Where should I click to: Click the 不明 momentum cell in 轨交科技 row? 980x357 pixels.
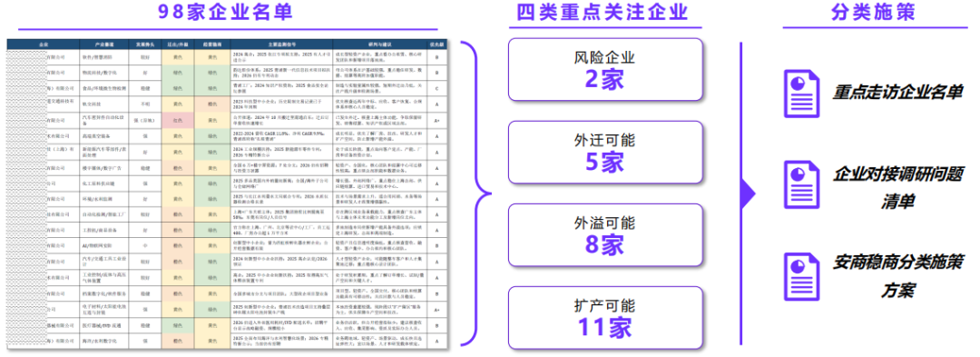[x=145, y=104]
